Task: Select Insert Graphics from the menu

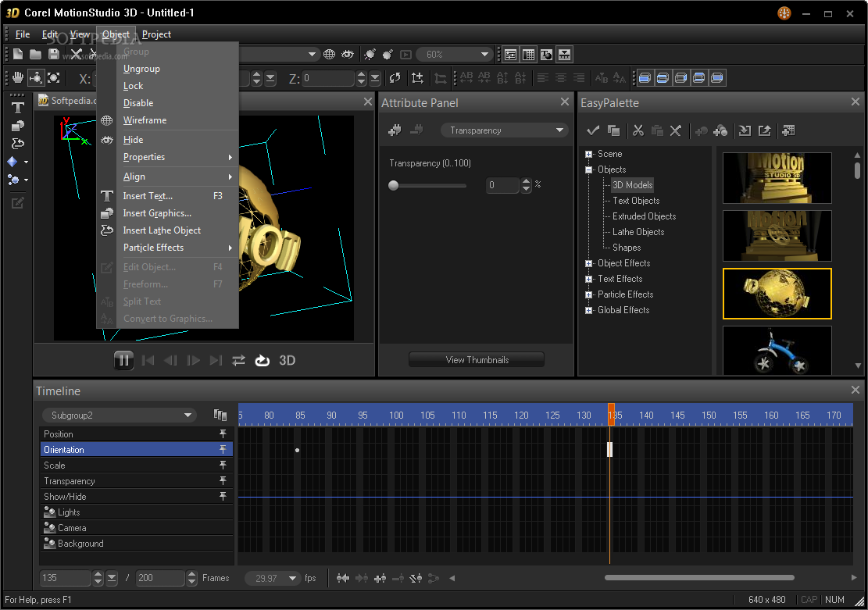Action: click(157, 213)
